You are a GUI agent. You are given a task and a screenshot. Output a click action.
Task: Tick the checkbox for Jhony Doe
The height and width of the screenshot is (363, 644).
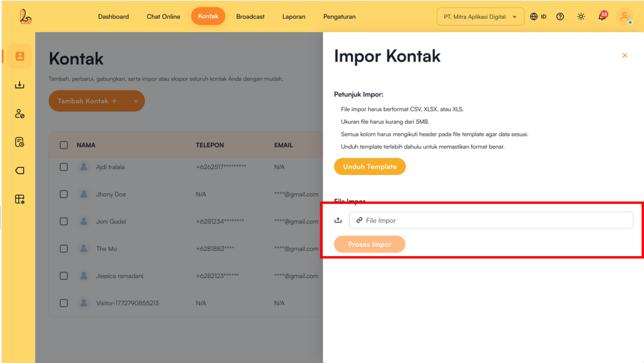[64, 194]
